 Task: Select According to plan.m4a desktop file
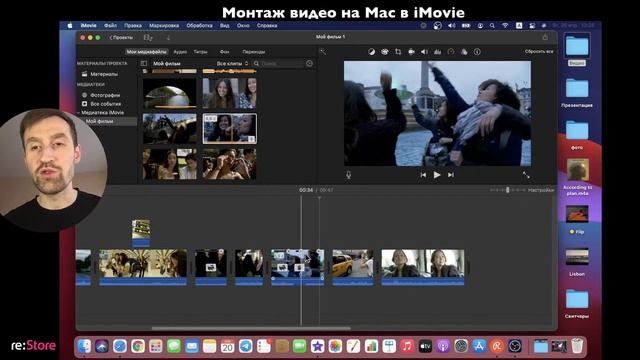pos(577,177)
